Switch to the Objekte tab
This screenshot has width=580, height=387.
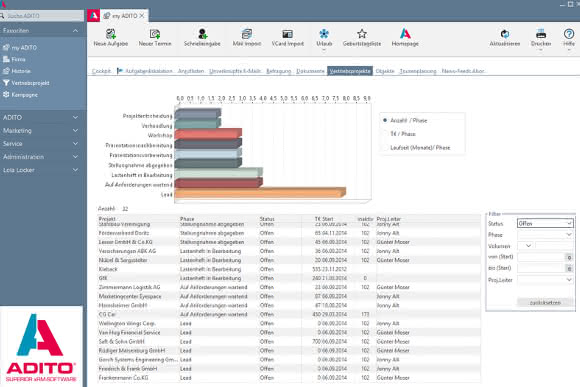(385, 71)
